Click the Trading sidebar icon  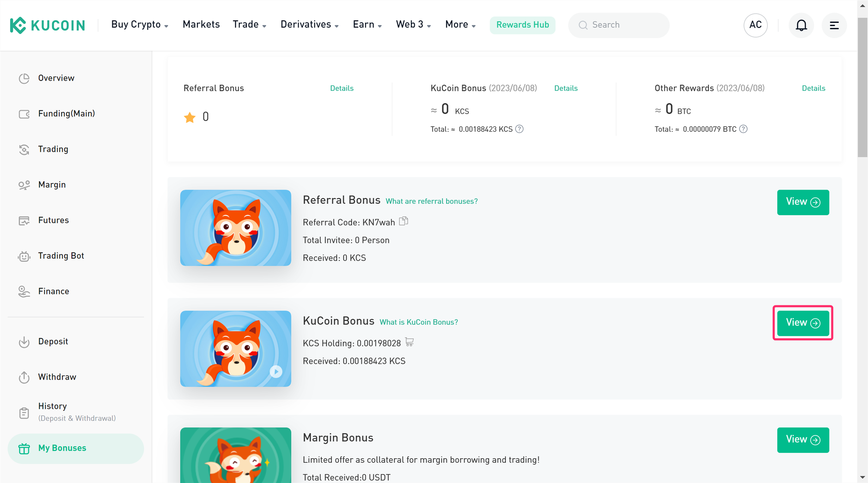[x=24, y=149]
